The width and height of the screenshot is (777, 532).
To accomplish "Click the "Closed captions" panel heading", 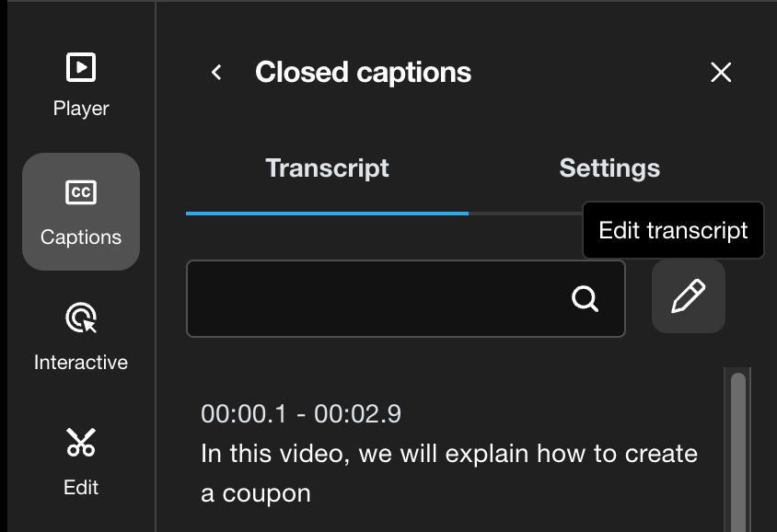I will (363, 73).
